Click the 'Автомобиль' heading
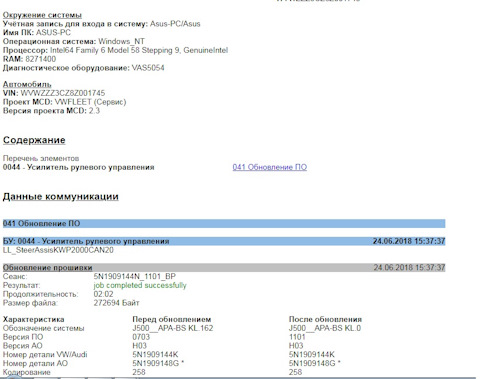480x379 pixels. click(x=27, y=84)
